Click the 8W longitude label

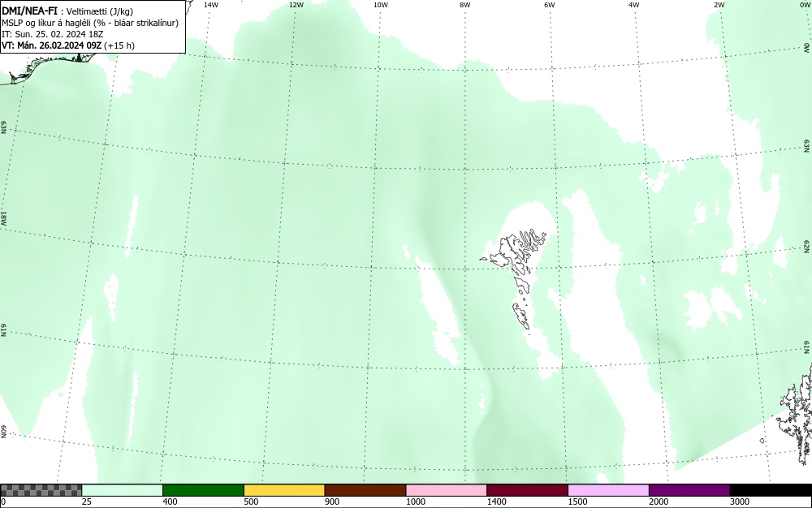465,5
